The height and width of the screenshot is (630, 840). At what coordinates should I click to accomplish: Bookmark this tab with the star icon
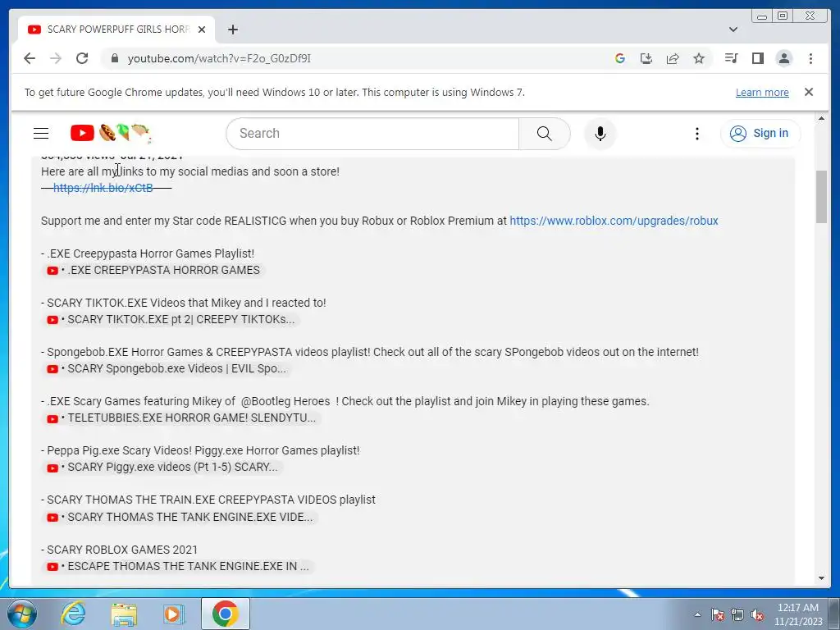(x=699, y=58)
